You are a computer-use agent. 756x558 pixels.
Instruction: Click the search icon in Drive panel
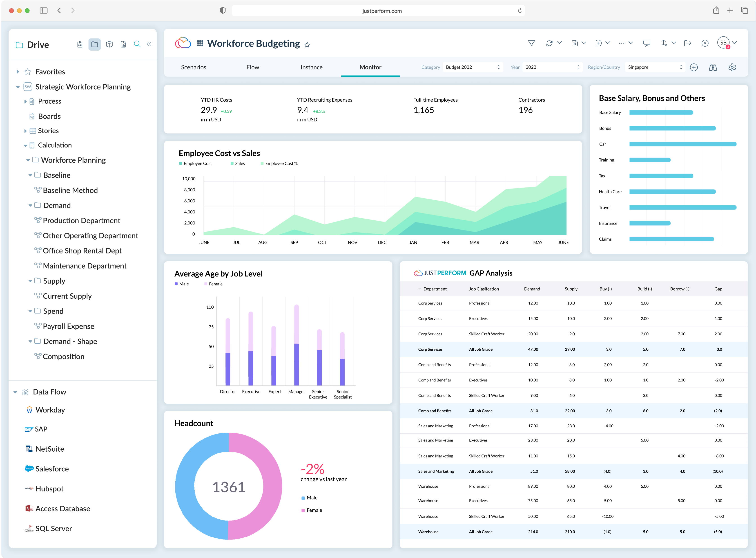click(137, 44)
